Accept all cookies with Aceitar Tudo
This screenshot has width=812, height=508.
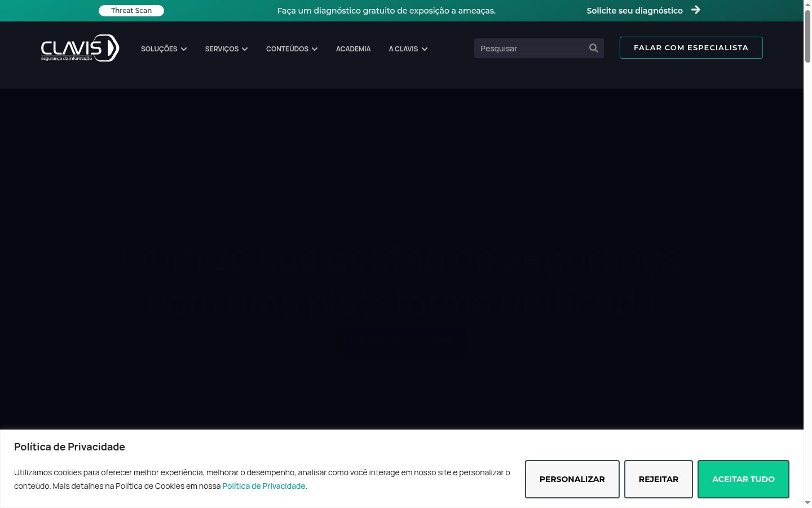click(743, 479)
